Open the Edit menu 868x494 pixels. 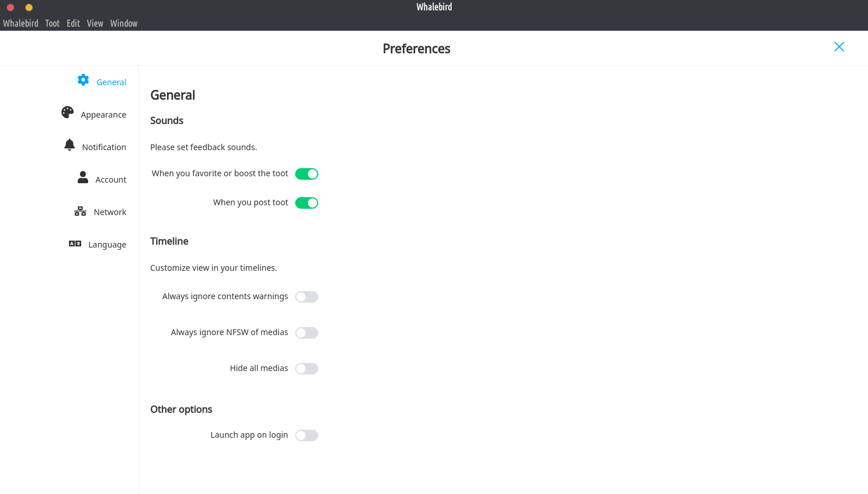click(73, 23)
